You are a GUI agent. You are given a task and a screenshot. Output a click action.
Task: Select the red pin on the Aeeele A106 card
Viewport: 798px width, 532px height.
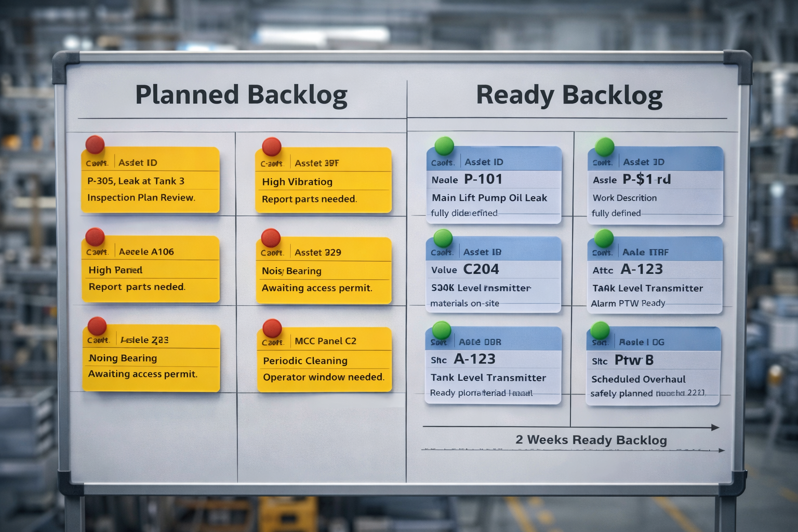pos(95,236)
